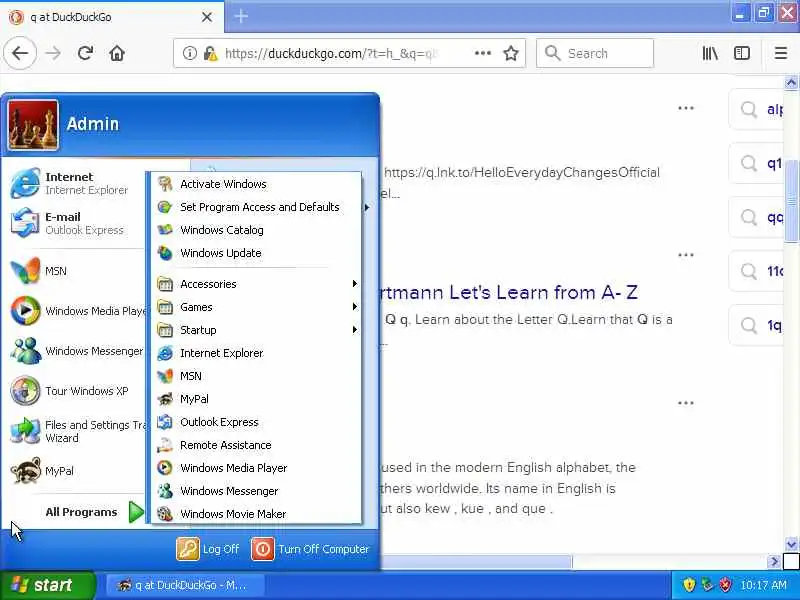Image resolution: width=800 pixels, height=600 pixels.
Task: Start Tour Windows XP
Action: coord(77,391)
